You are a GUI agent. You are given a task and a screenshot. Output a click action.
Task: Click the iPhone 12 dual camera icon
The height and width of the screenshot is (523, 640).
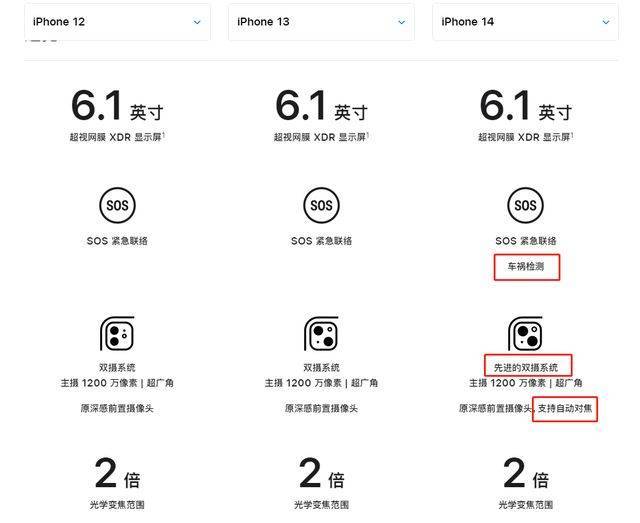tap(117, 334)
